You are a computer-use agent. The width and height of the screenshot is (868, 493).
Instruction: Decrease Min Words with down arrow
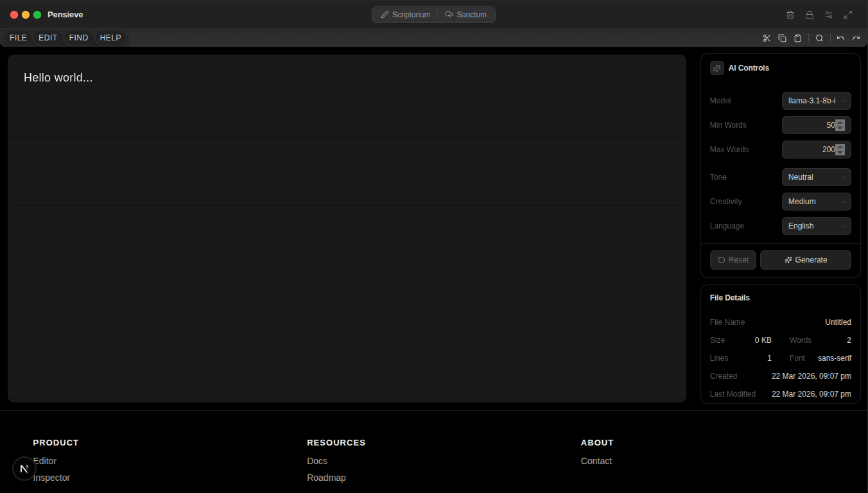click(840, 128)
